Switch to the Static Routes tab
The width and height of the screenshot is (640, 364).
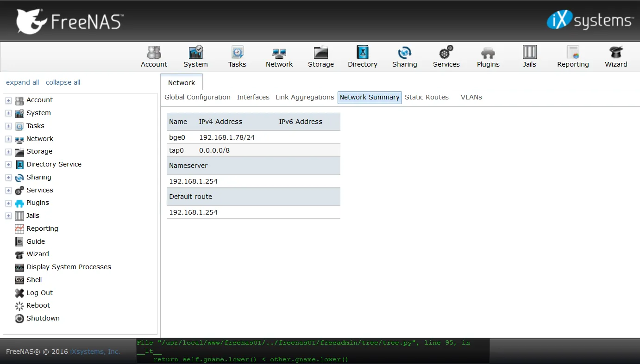coord(427,97)
